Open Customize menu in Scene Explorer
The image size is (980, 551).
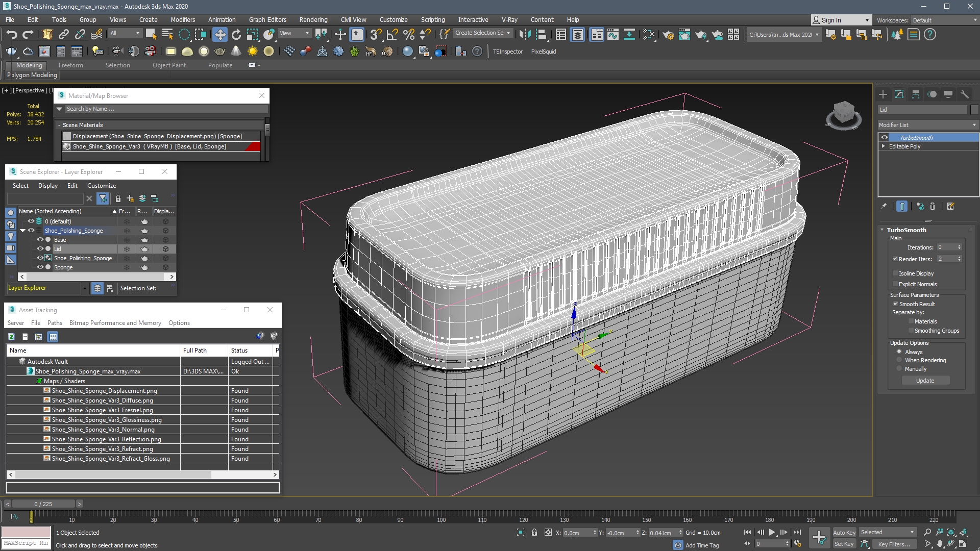coord(102,186)
